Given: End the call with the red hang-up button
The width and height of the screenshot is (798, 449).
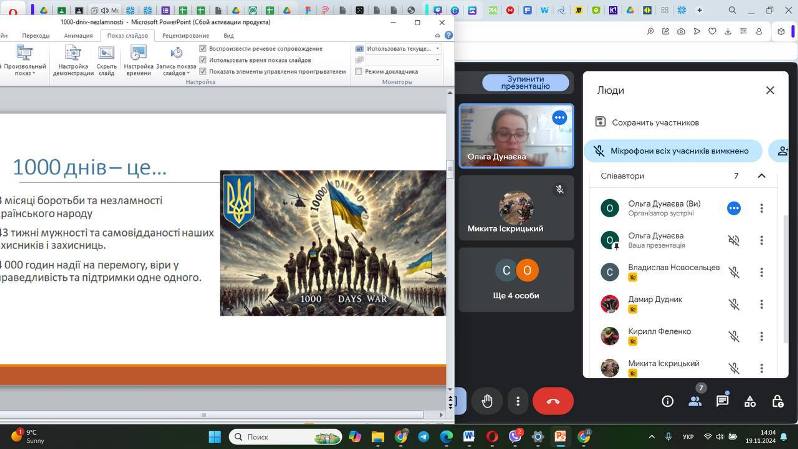Looking at the screenshot, I should click(553, 401).
